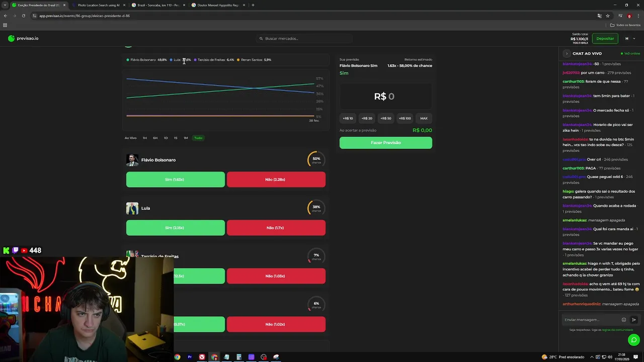The image size is (644, 362).
Task: Select the 1H chart range
Action: pos(144,138)
